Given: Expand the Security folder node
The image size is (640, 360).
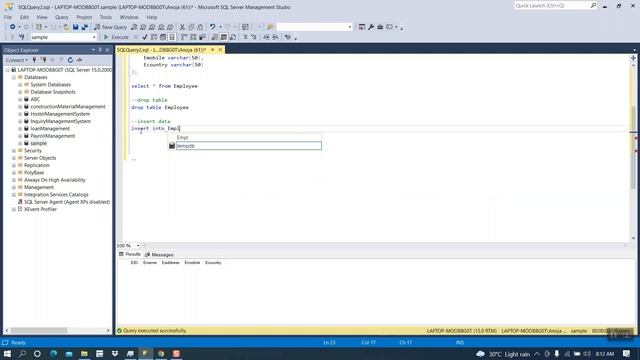Looking at the screenshot, I should 14,151.
